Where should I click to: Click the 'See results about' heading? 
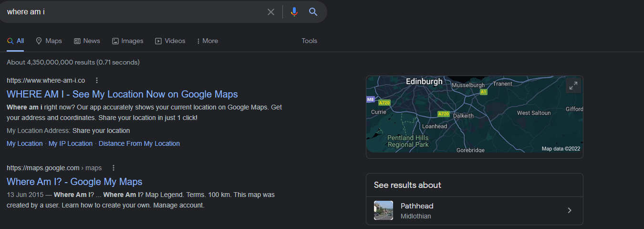408,185
